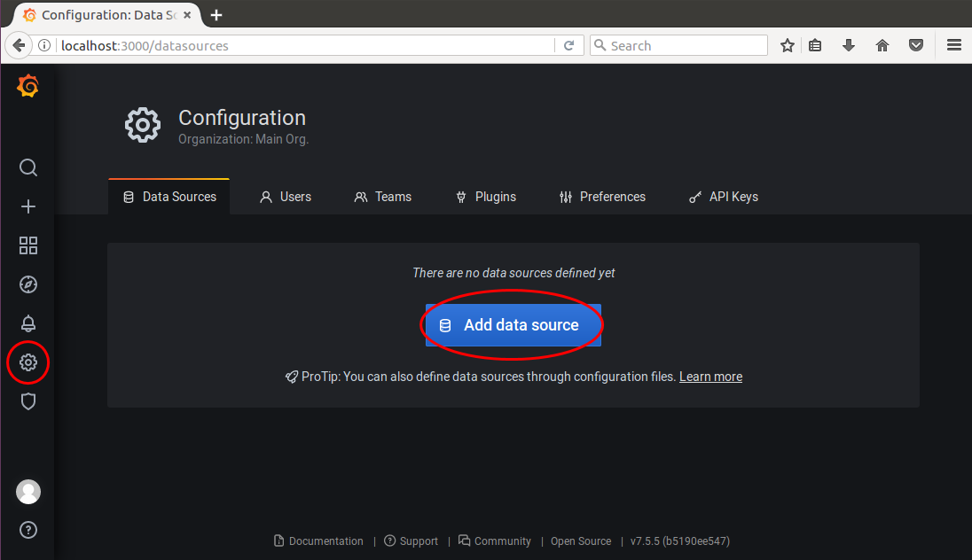Open the Server Admin shield icon
This screenshot has height=560, width=972.
(27, 401)
